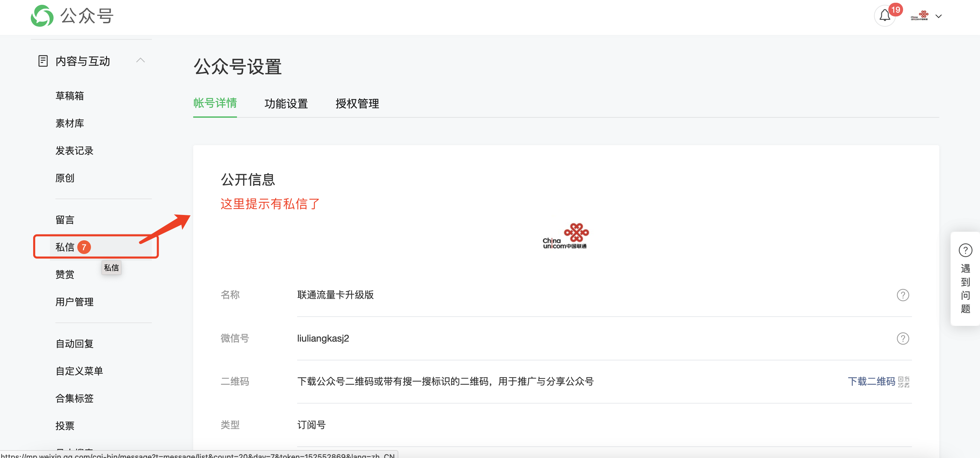
Task: Switch to the 功能设置 tab
Action: click(286, 104)
